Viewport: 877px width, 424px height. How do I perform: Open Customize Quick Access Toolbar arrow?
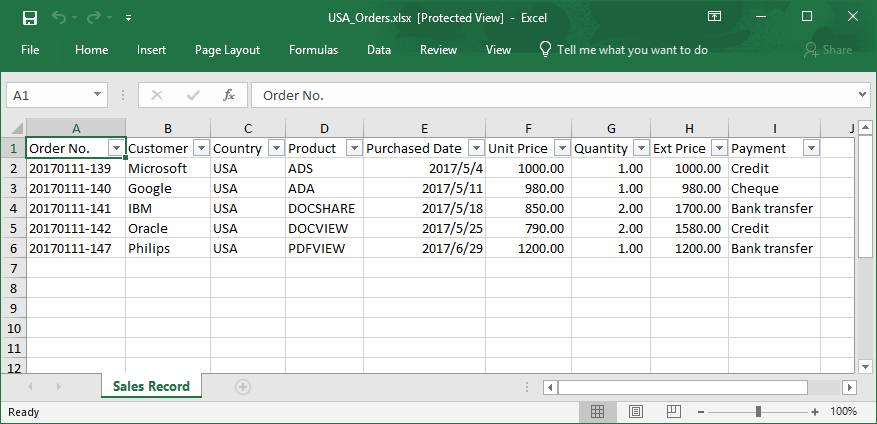(x=129, y=18)
